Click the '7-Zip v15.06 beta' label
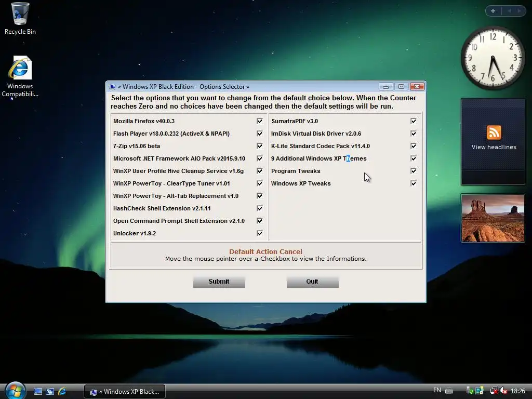 coord(137,146)
